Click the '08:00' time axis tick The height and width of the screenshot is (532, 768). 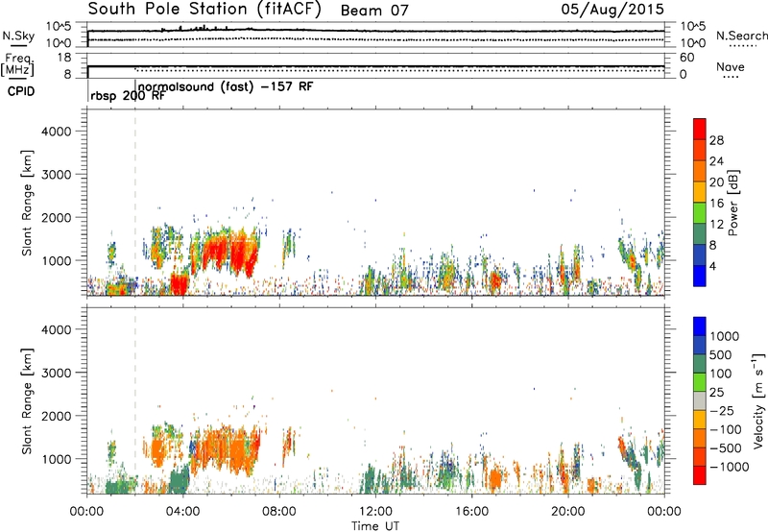pos(279,512)
